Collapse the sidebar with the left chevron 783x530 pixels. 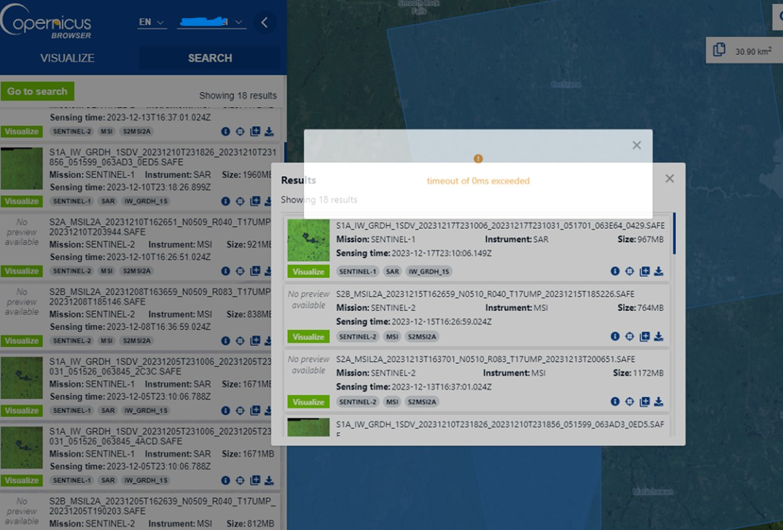pos(264,22)
